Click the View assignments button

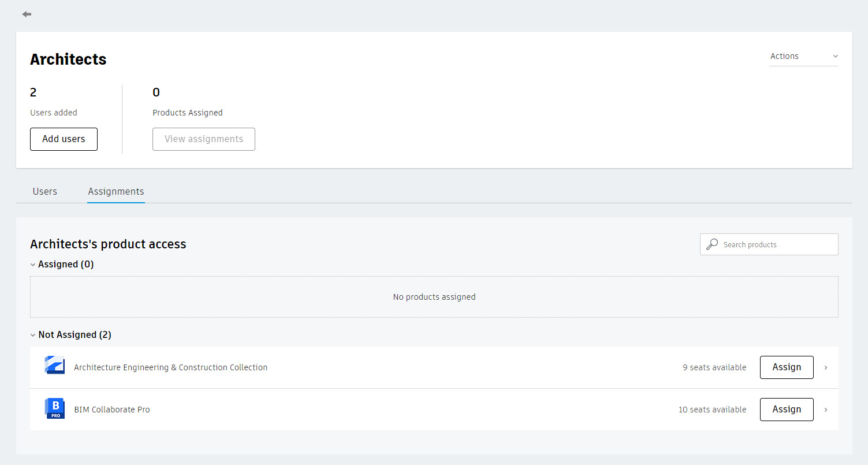click(204, 139)
